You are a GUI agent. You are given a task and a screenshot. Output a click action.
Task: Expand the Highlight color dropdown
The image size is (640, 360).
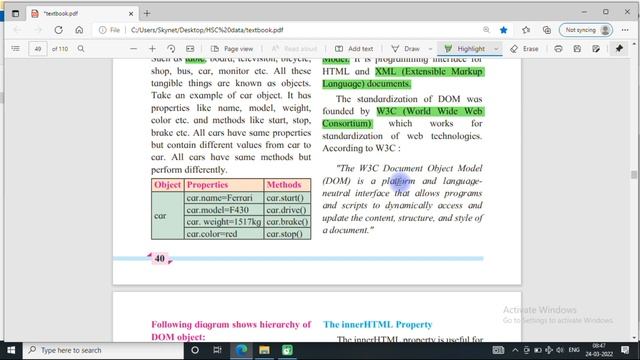point(496,49)
